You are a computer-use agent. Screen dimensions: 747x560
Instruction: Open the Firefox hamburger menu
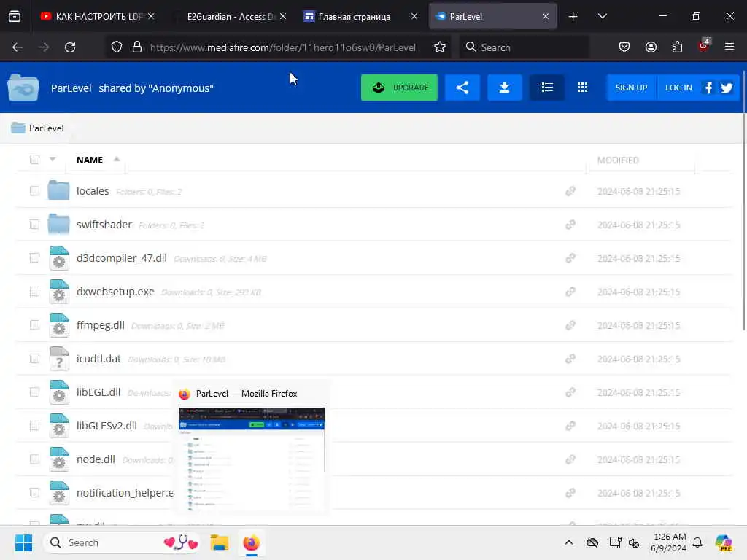click(x=729, y=47)
